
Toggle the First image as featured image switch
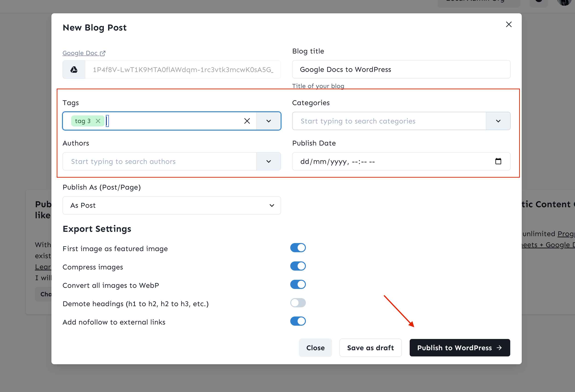click(x=299, y=248)
